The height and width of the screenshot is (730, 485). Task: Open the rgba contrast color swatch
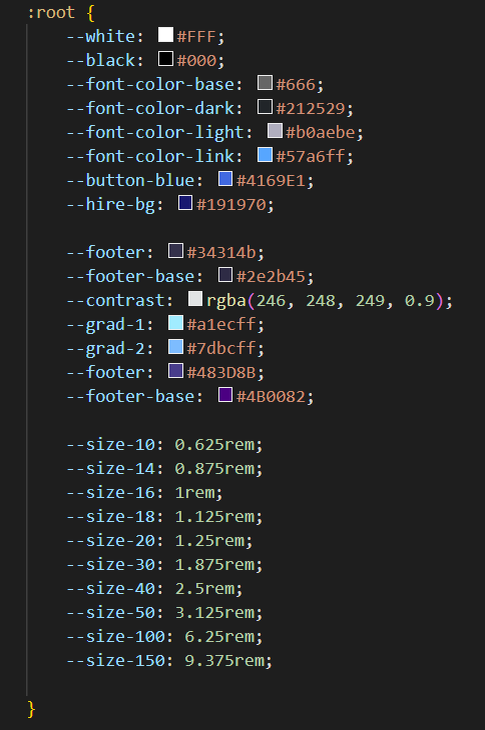195,298
